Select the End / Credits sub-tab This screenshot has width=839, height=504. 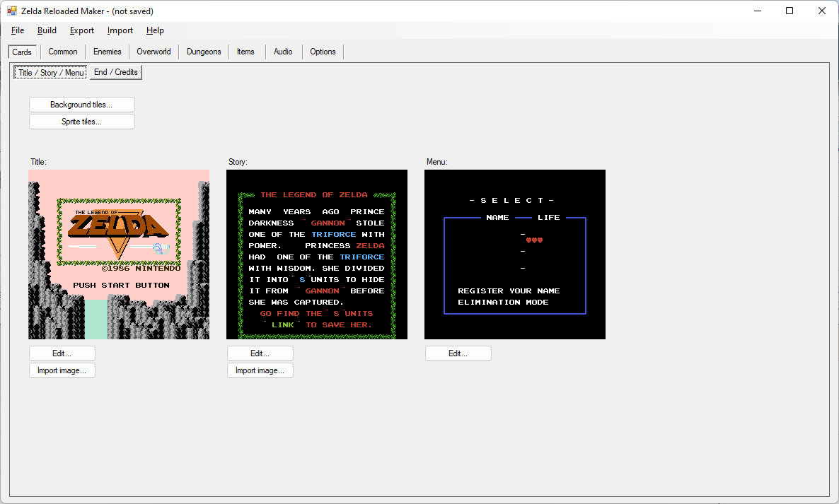pyautogui.click(x=116, y=72)
